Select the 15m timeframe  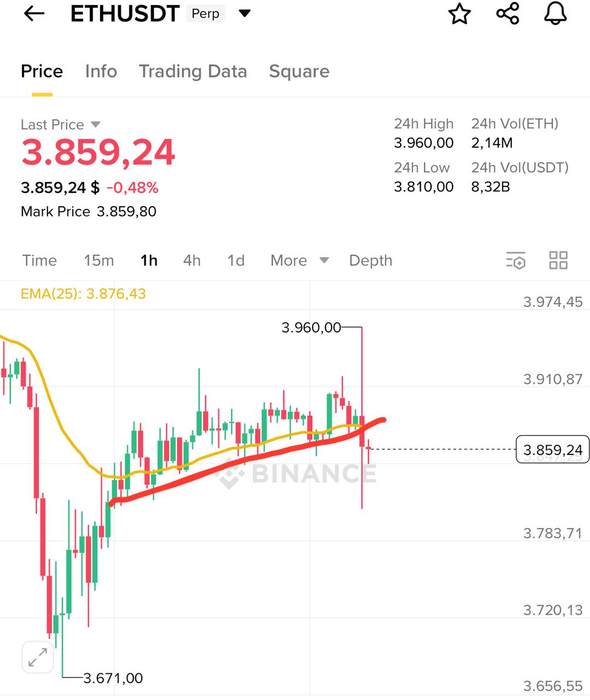click(x=99, y=260)
